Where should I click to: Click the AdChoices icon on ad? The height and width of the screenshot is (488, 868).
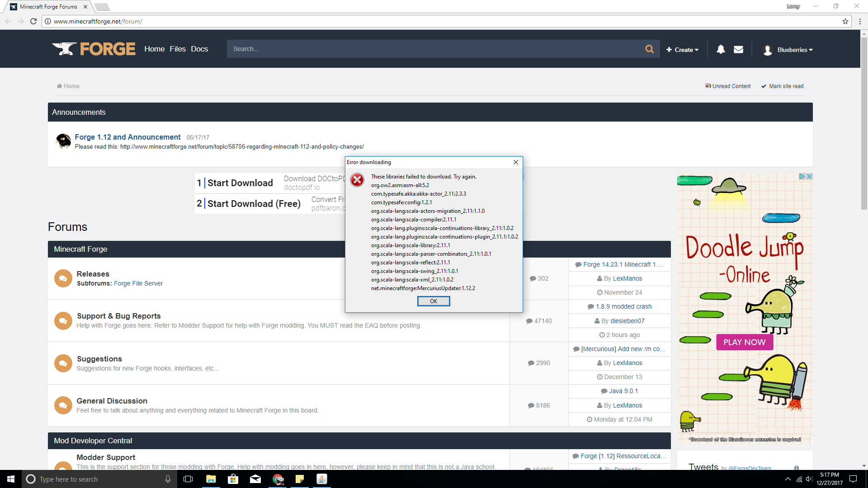802,177
